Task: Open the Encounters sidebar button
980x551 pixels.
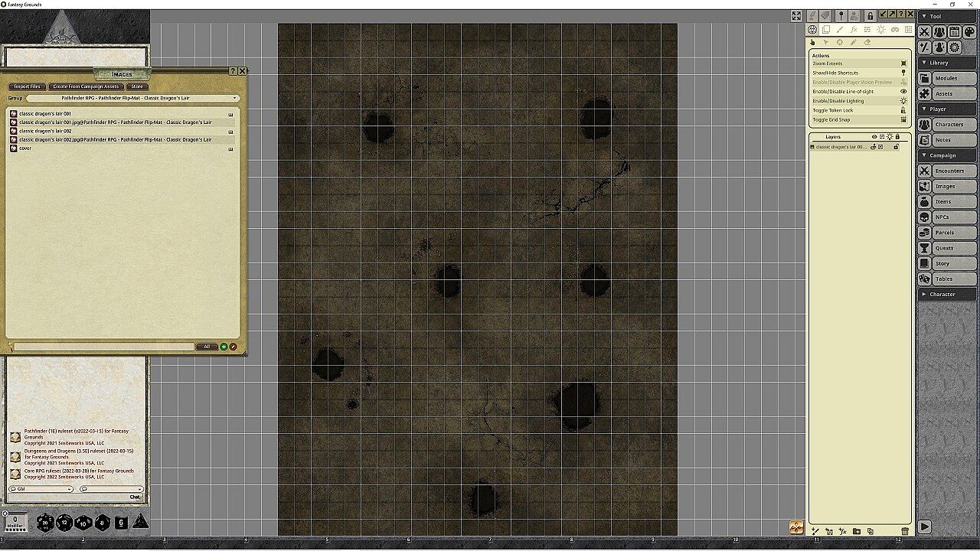Action: [x=954, y=171]
